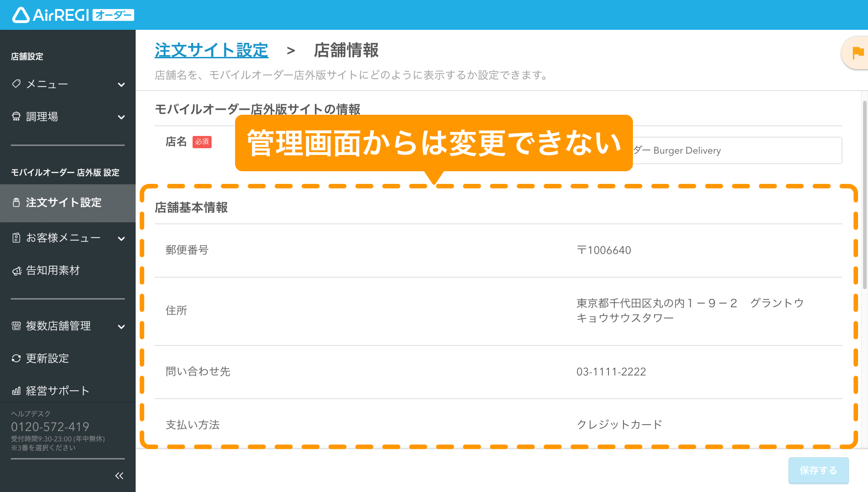
Task: Open 更新設定 in the sidebar
Action: pos(68,358)
